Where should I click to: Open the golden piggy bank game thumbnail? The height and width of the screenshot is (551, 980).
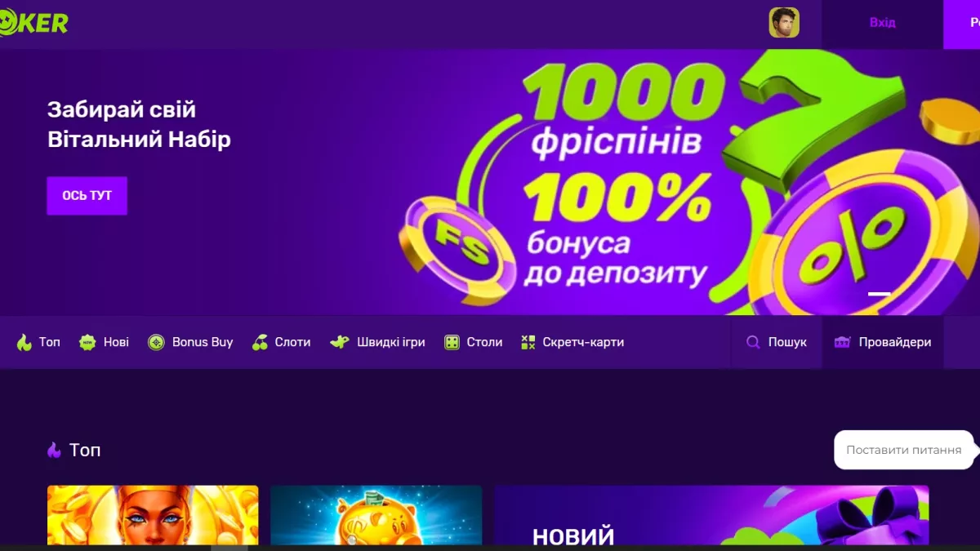point(376,515)
